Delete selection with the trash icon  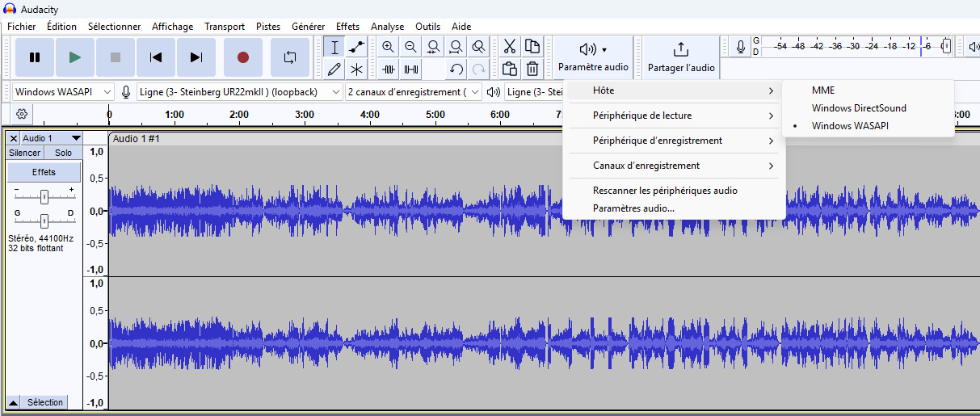click(532, 69)
